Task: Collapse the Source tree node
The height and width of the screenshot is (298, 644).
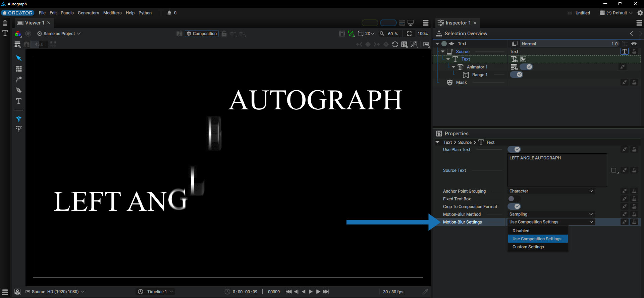Action: coord(443,51)
